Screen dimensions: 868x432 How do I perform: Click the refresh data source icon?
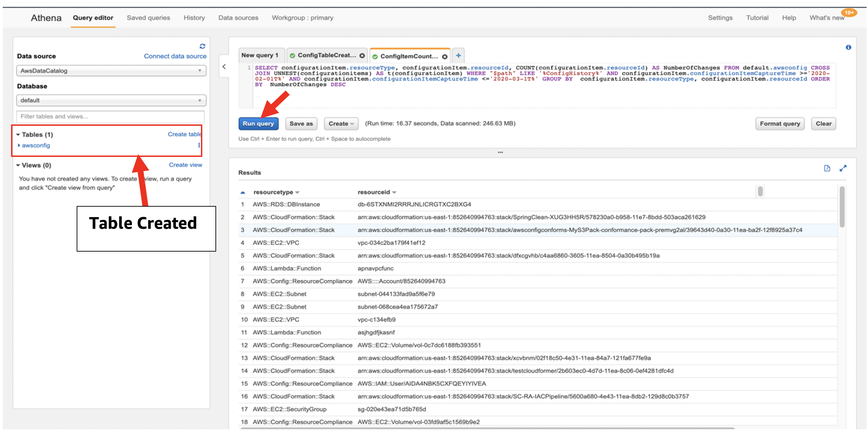(202, 46)
